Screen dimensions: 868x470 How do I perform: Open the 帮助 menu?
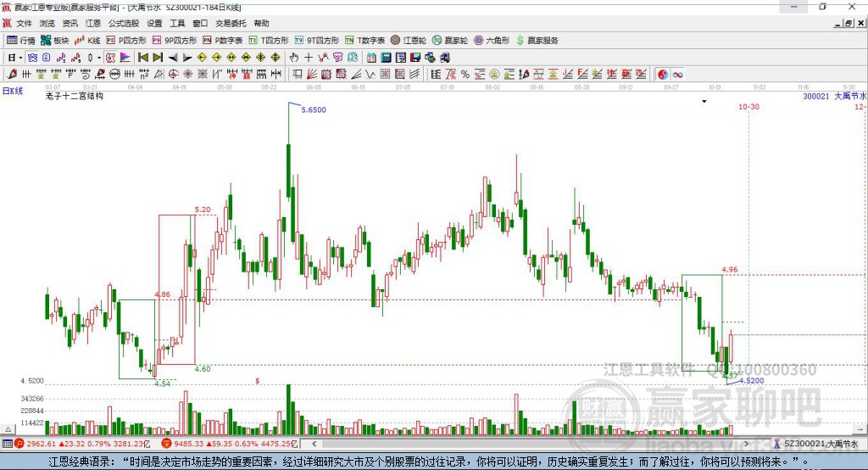261,23
